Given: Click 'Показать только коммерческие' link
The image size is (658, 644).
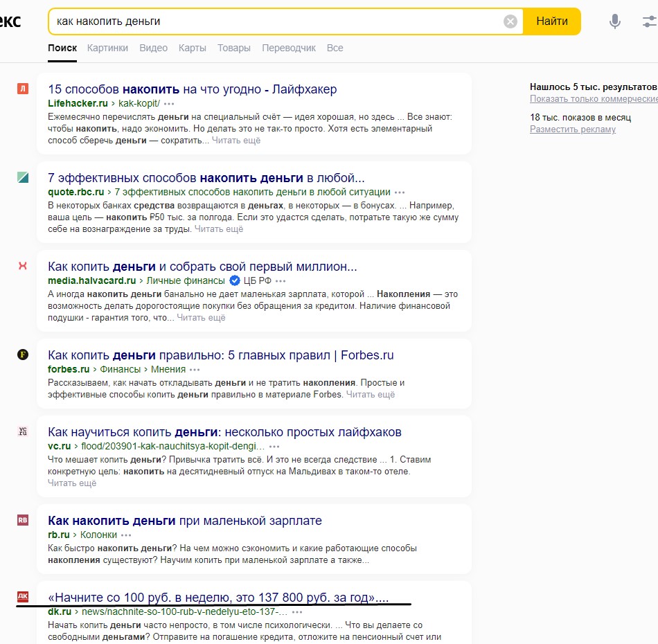Looking at the screenshot, I should 594,98.
